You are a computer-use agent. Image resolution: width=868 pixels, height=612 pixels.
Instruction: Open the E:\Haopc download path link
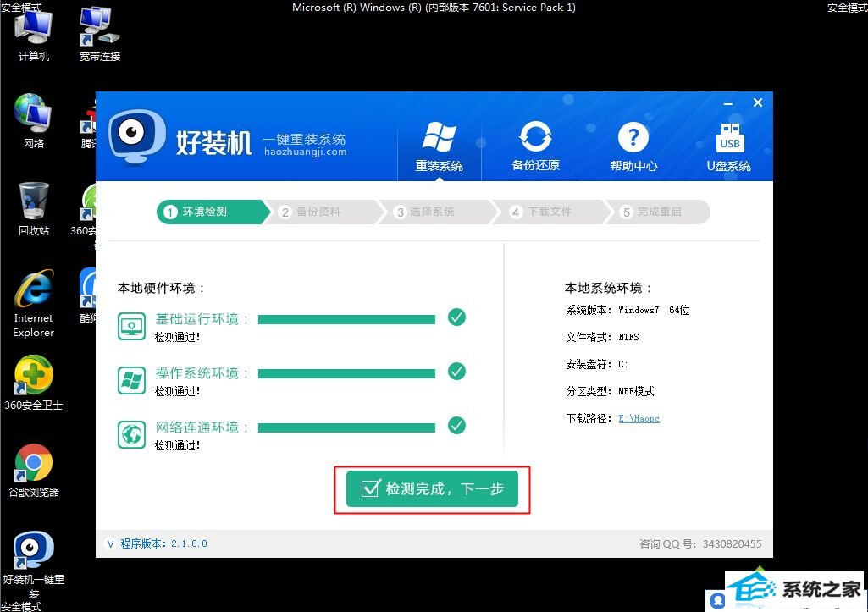point(639,418)
